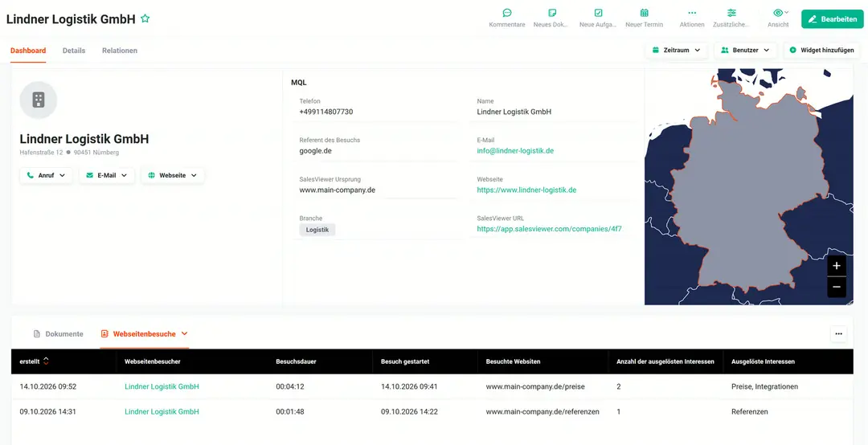Click the MQL section heading
Image resolution: width=868 pixels, height=445 pixels.
(299, 83)
